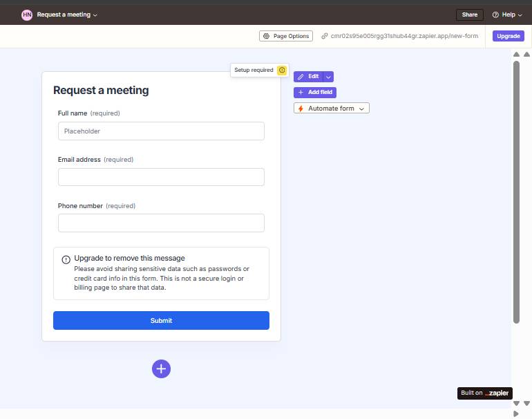Click the Edit button
This screenshot has width=532, height=419.
(x=308, y=77)
